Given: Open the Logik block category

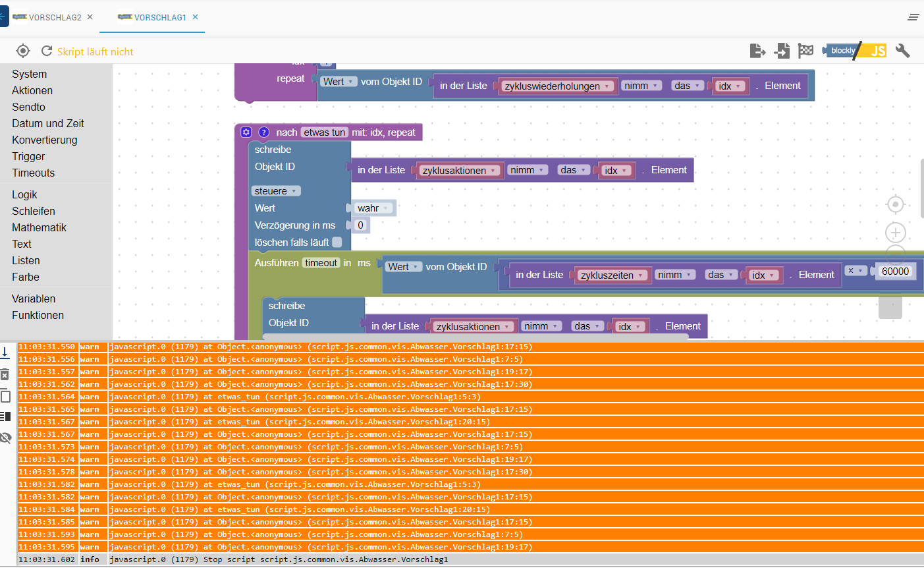Looking at the screenshot, I should click(24, 194).
